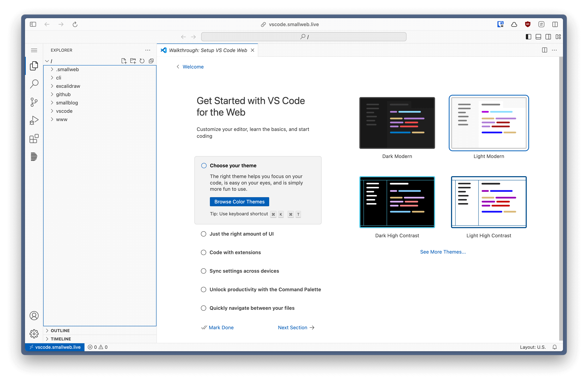The width and height of the screenshot is (588, 383).
Task: Click Browse Color Themes button
Action: pos(239,202)
